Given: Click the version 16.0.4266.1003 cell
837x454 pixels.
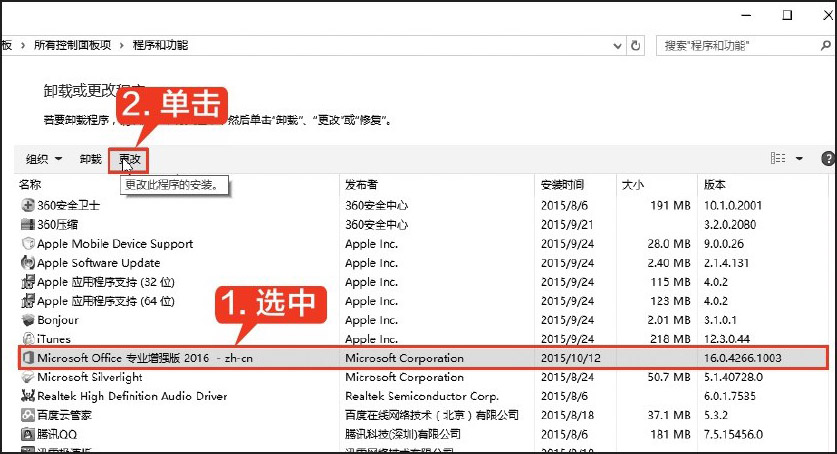Looking at the screenshot, I should pos(742,358).
